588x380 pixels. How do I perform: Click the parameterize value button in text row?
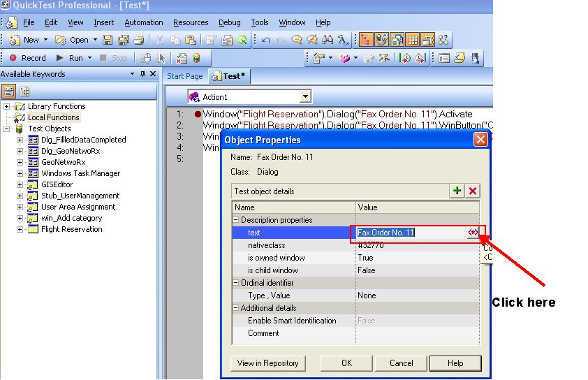(473, 232)
